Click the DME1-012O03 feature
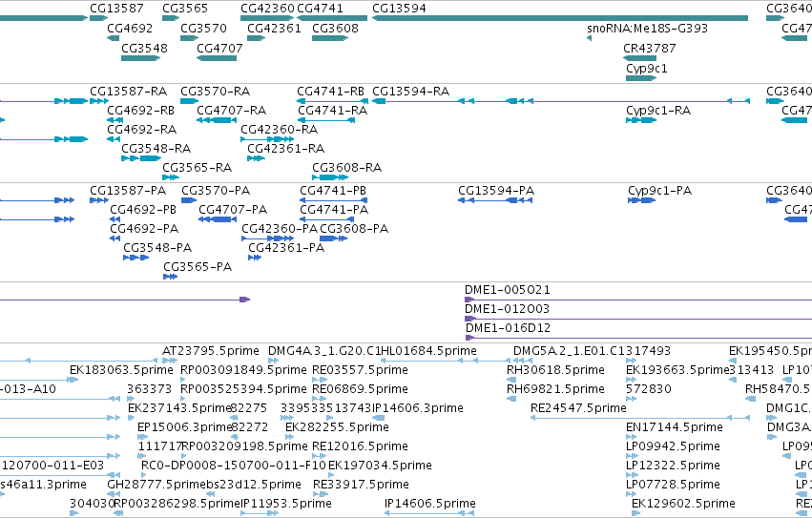The height and width of the screenshot is (518, 812). (x=638, y=319)
